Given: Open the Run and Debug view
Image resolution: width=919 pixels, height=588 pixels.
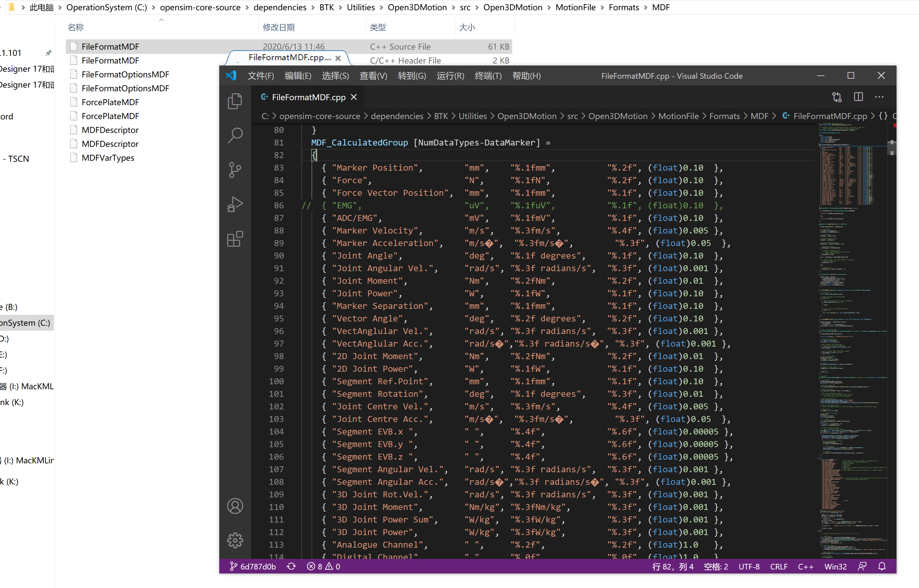Looking at the screenshot, I should [235, 204].
